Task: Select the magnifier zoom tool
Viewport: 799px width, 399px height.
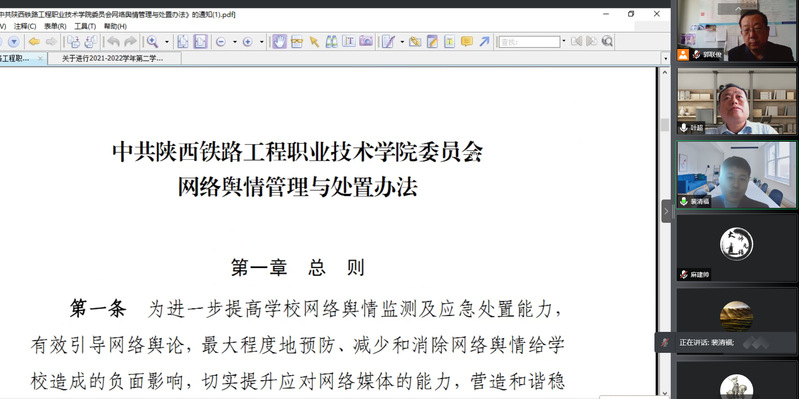Action: tap(152, 42)
